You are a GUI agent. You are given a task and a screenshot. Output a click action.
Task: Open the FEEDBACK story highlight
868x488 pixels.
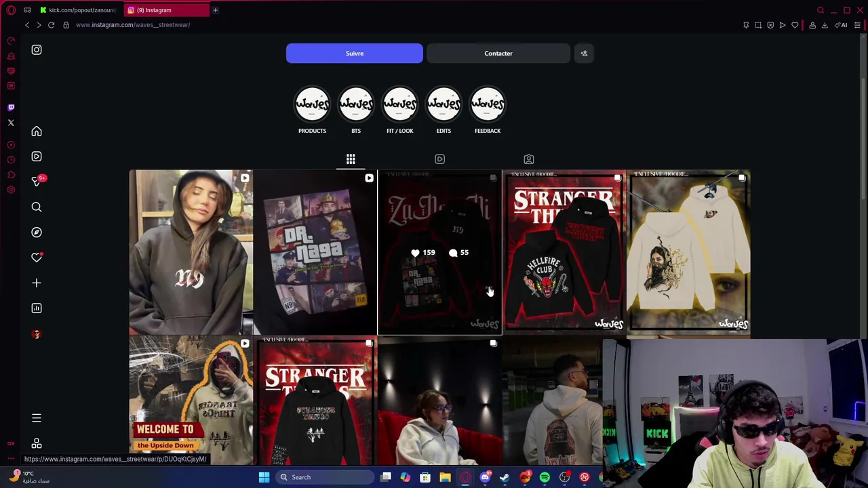click(488, 110)
